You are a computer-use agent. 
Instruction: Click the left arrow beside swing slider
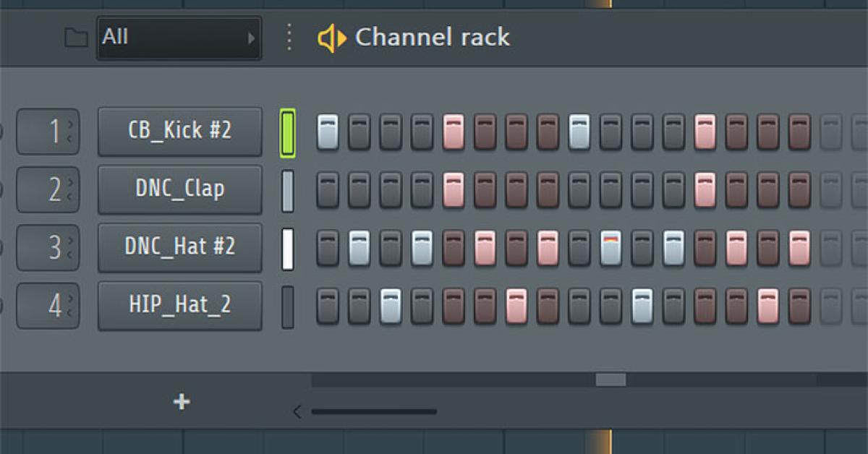297,412
